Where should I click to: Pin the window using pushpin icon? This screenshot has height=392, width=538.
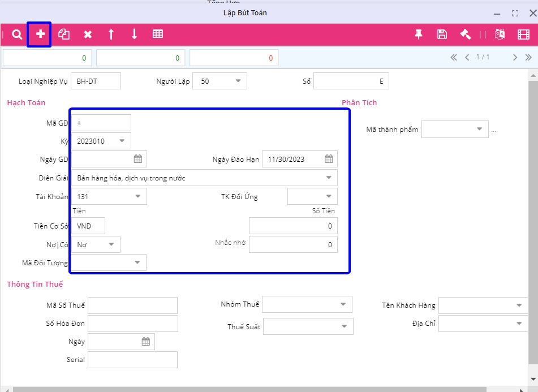419,35
